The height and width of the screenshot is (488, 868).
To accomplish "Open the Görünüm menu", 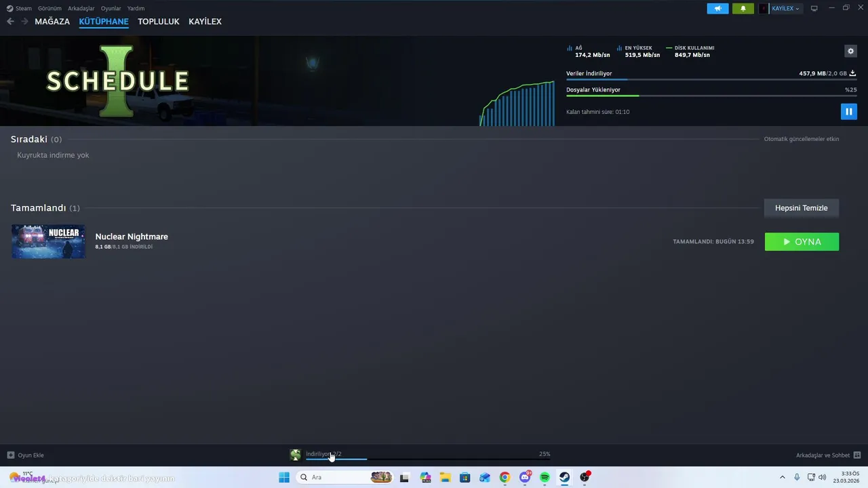I will pyautogui.click(x=50, y=8).
